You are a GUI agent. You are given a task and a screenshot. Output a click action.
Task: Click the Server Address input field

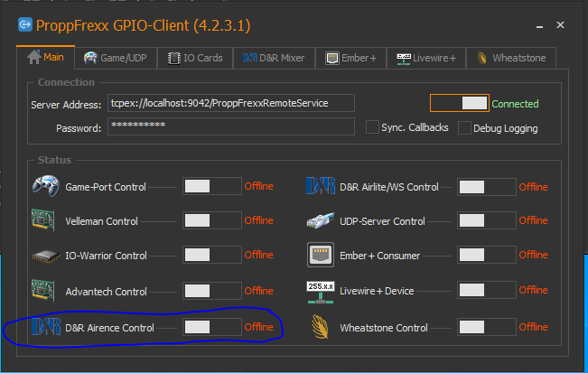[230, 103]
